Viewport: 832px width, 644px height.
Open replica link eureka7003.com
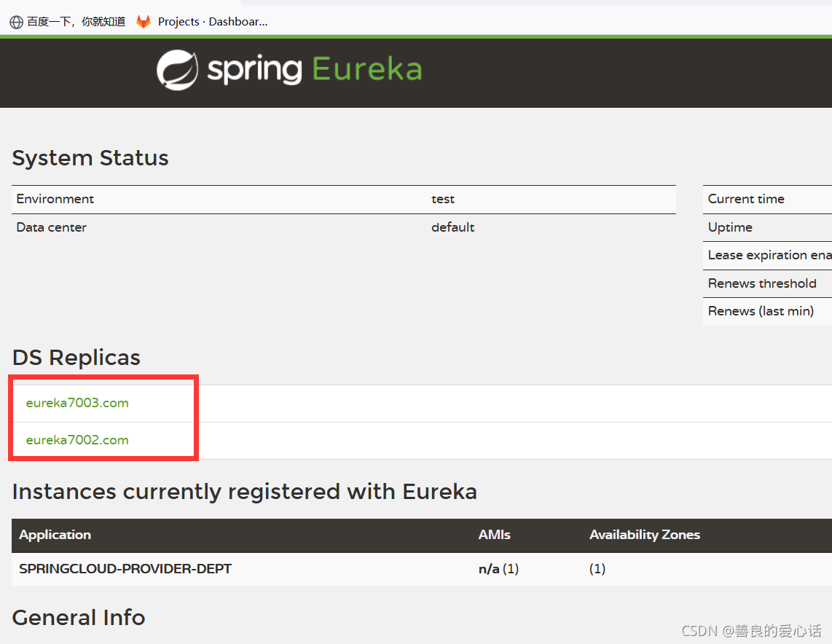(77, 403)
